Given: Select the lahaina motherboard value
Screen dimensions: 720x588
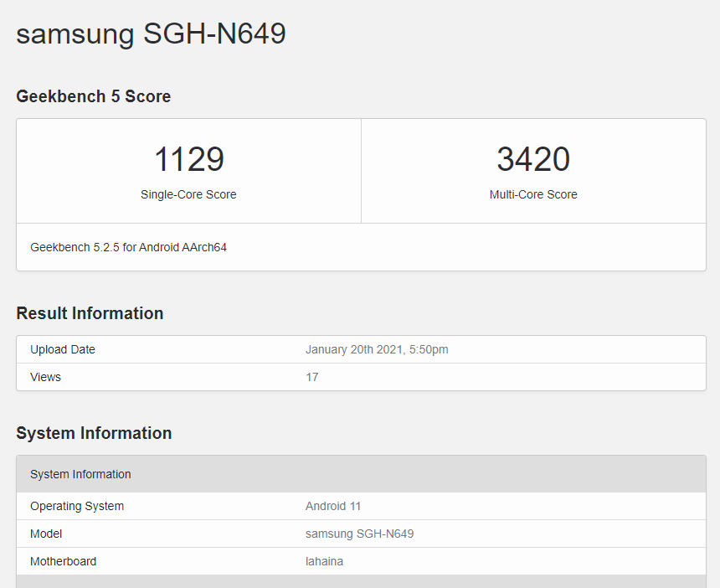Looking at the screenshot, I should point(324,561).
